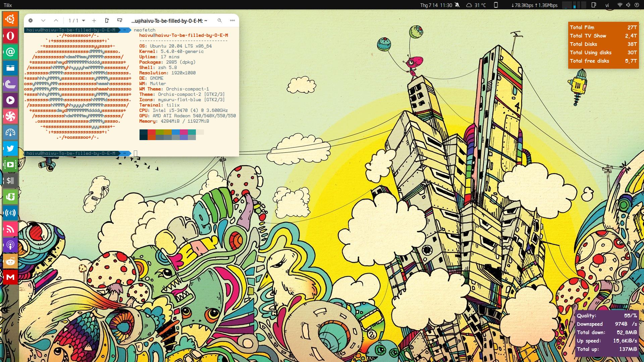Image resolution: width=644 pixels, height=362 pixels.
Task: Open the 31 °C weather indicator
Action: click(476, 5)
